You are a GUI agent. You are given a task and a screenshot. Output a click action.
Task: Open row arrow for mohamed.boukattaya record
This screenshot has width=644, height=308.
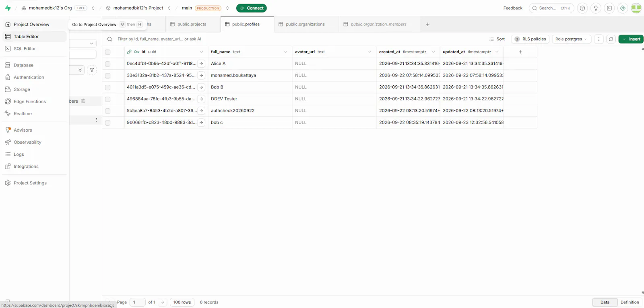coord(201,75)
